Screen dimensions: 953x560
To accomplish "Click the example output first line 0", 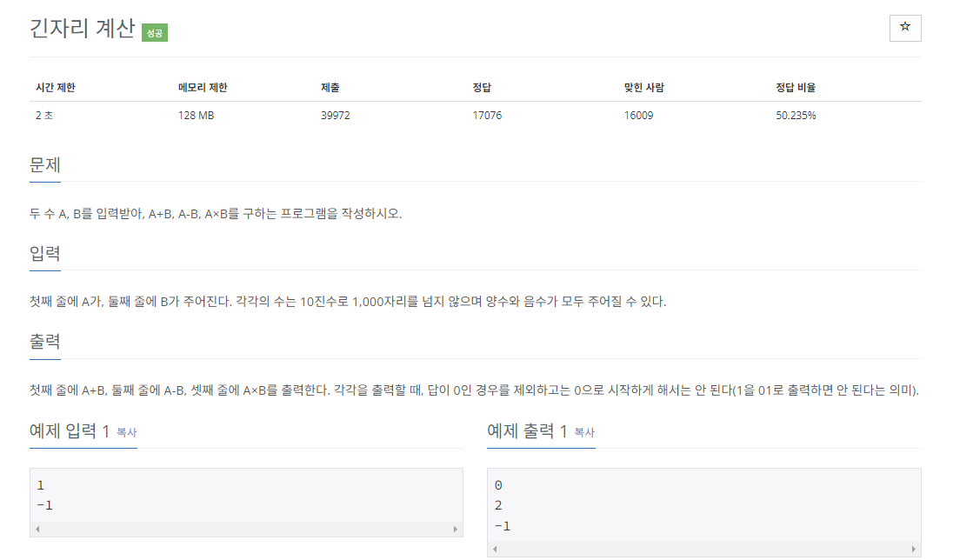I will (x=498, y=485).
